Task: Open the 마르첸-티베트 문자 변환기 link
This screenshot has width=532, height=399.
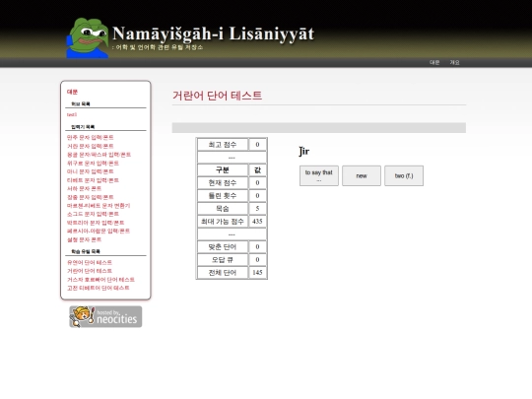Action: click(x=99, y=205)
